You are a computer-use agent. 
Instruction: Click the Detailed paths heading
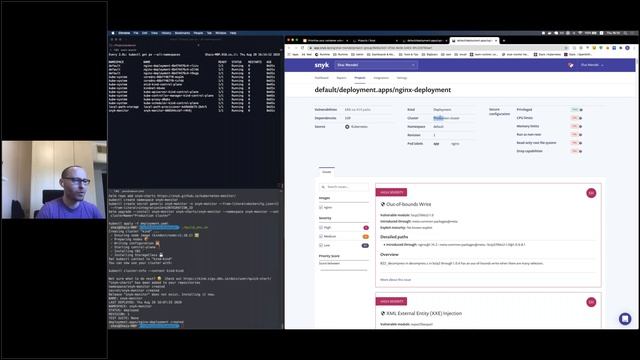point(394,237)
